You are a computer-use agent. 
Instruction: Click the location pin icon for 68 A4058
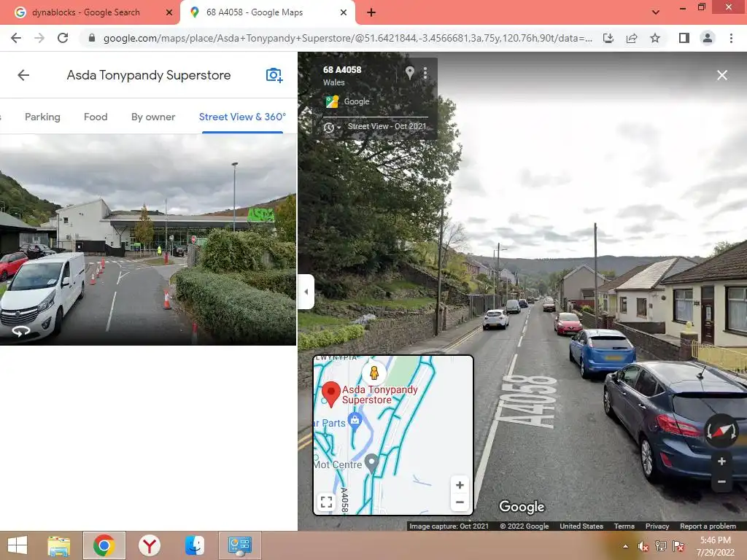click(x=410, y=73)
